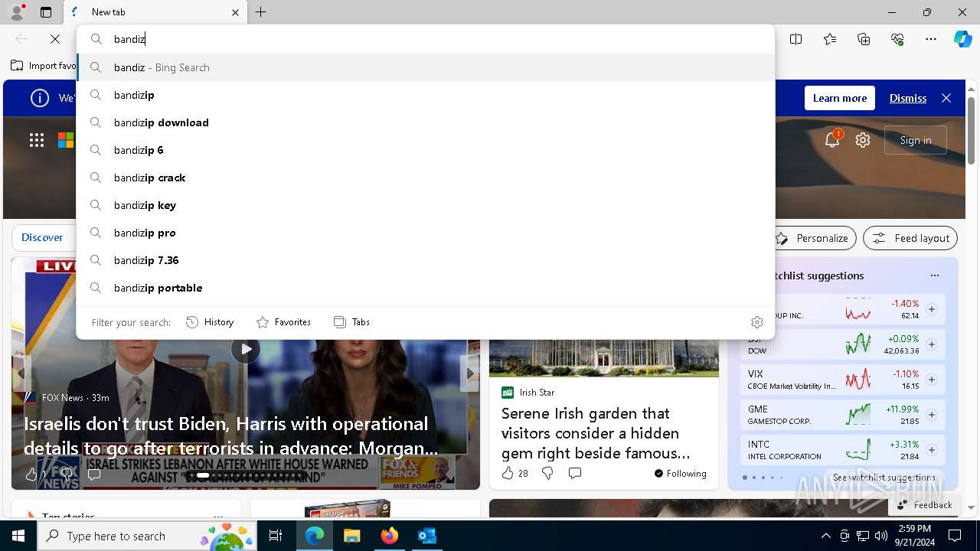Add VIX to watchlist
980x551 pixels.
tap(932, 380)
